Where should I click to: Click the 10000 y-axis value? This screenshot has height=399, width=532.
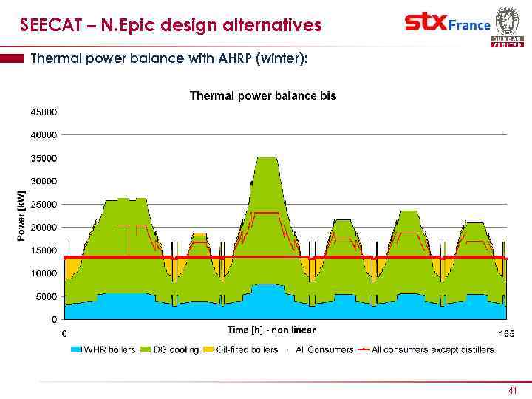click(44, 273)
